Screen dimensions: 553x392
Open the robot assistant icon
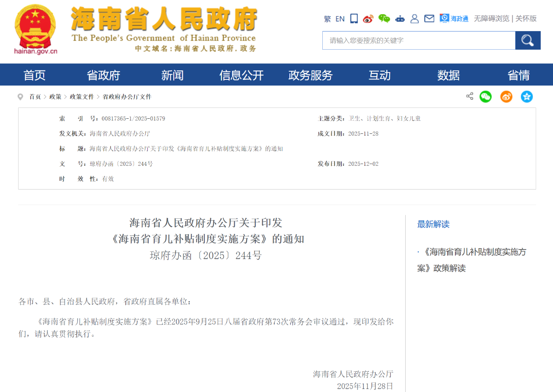(x=400, y=19)
